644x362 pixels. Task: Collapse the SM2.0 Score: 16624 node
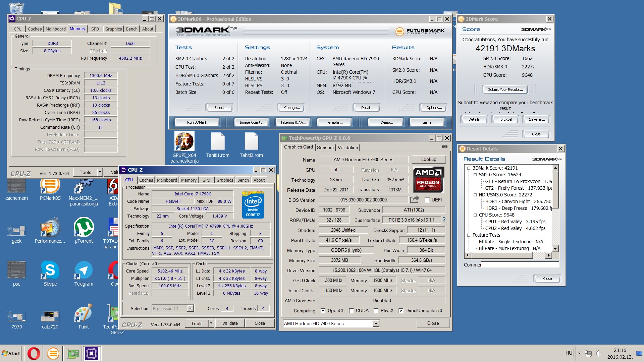tap(475, 175)
